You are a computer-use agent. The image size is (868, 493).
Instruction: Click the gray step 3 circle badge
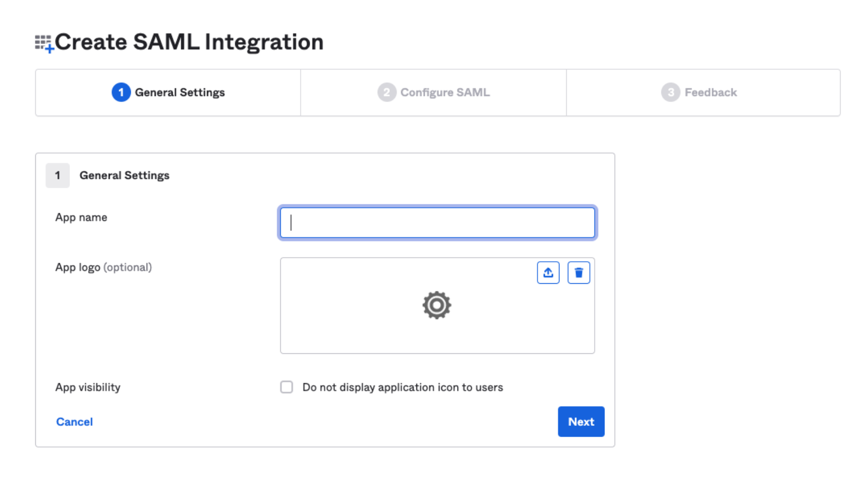tap(671, 92)
